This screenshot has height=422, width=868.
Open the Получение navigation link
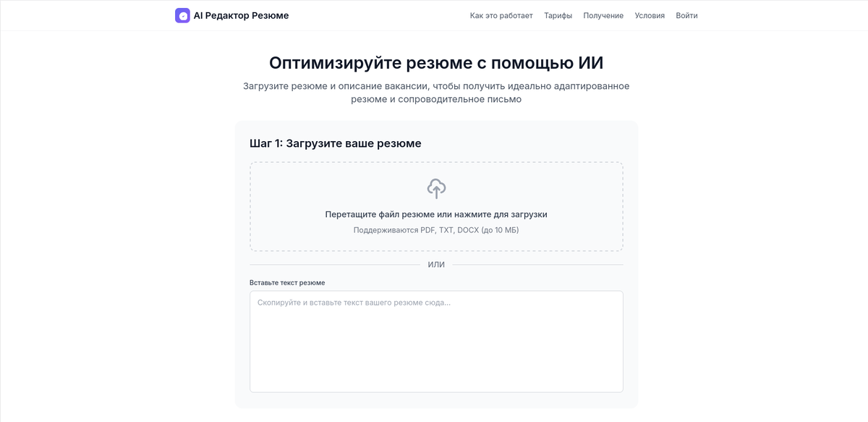(x=603, y=15)
